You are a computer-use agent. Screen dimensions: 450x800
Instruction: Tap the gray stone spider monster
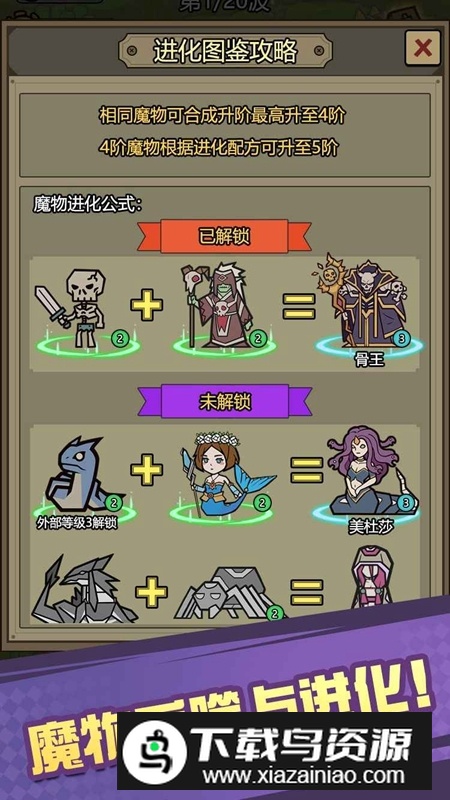pos(227,593)
